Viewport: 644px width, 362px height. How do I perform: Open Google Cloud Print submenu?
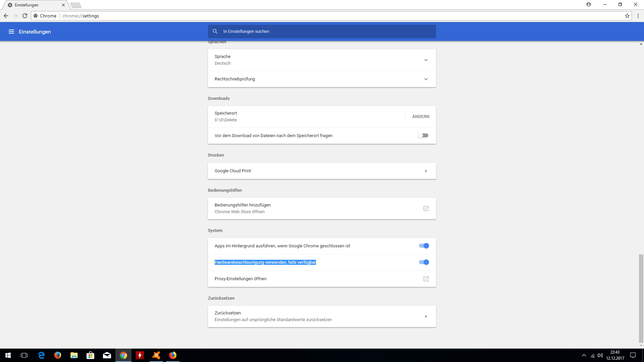tap(426, 171)
